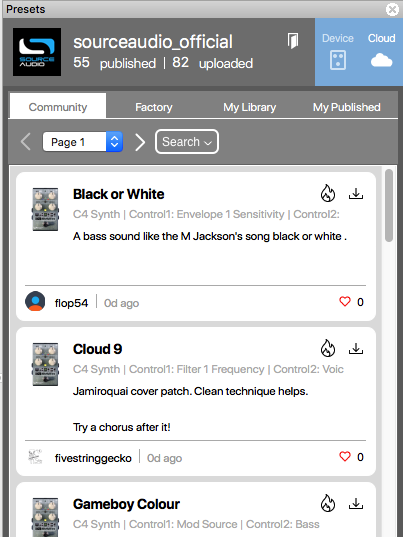Open the My Library tab
Image resolution: width=403 pixels, height=537 pixels.
[x=250, y=107]
